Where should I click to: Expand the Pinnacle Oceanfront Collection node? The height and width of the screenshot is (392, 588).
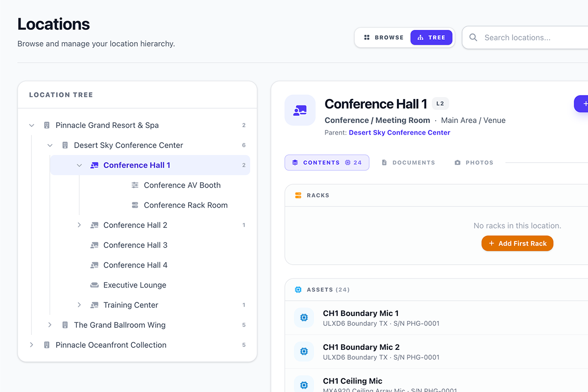[32, 345]
